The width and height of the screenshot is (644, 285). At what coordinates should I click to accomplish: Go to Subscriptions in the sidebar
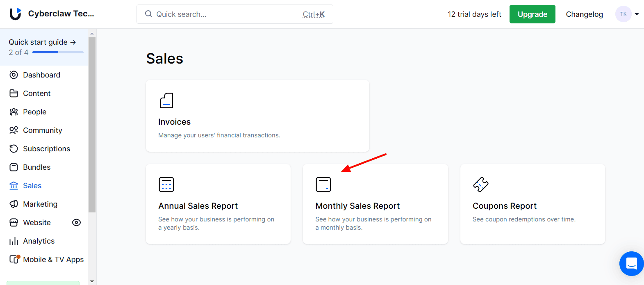(x=46, y=149)
